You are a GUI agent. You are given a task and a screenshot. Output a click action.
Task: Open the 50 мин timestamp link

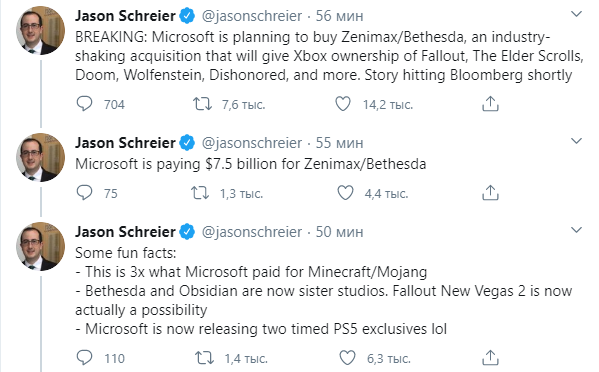(x=339, y=232)
